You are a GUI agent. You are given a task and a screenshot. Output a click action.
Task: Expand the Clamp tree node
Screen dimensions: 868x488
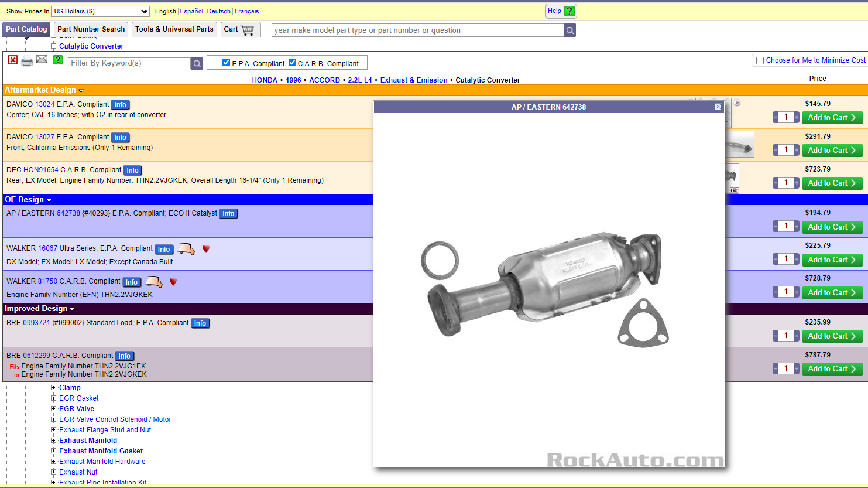coord(54,388)
